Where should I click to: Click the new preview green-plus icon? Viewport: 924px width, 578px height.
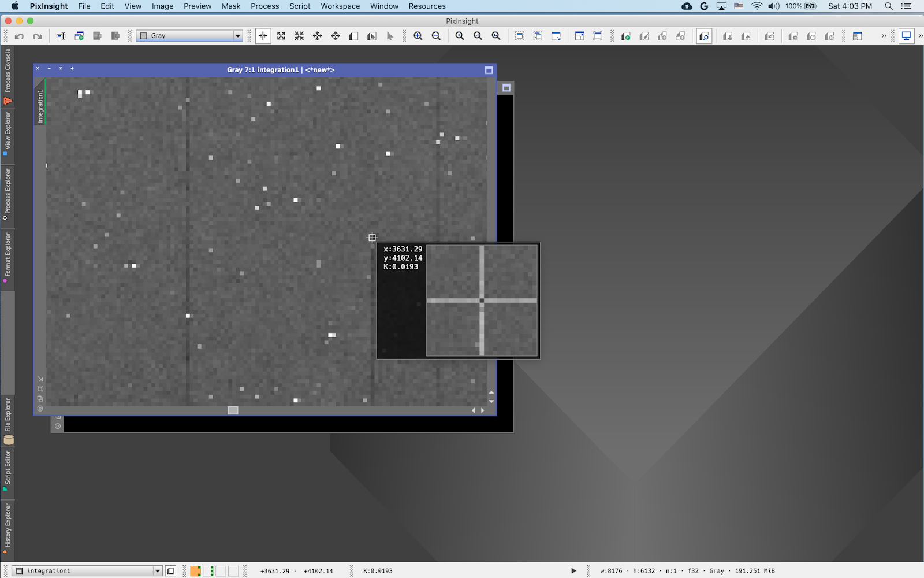[x=625, y=36]
